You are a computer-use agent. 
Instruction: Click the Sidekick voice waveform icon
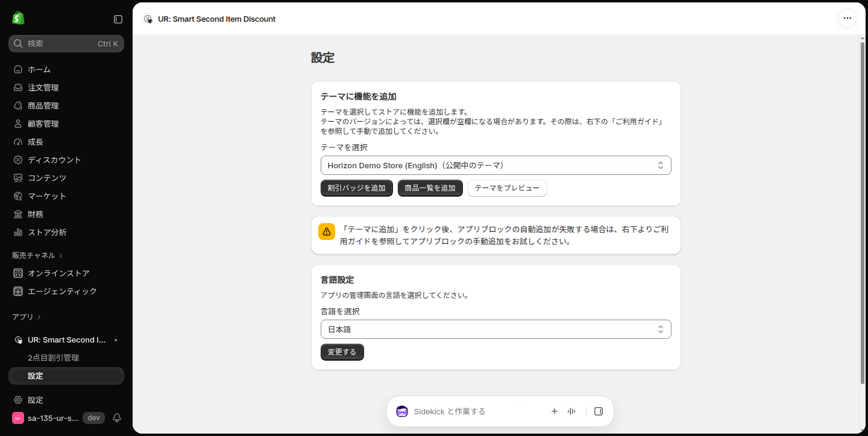[571, 411]
